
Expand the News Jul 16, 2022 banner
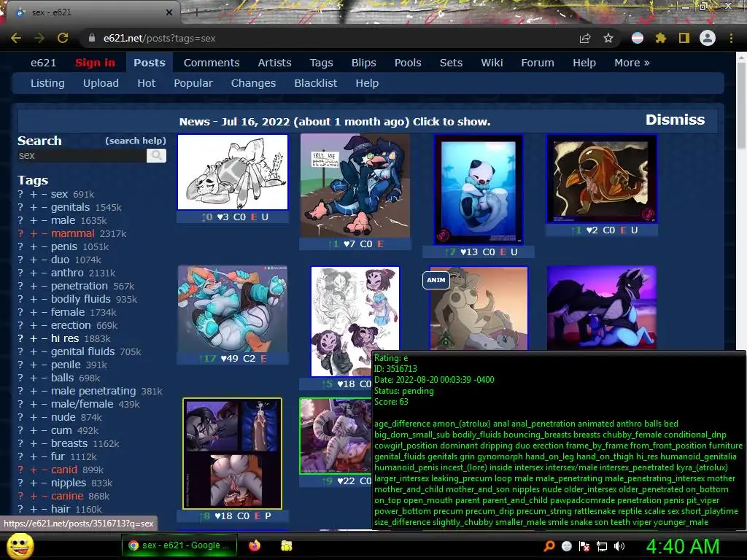334,122
